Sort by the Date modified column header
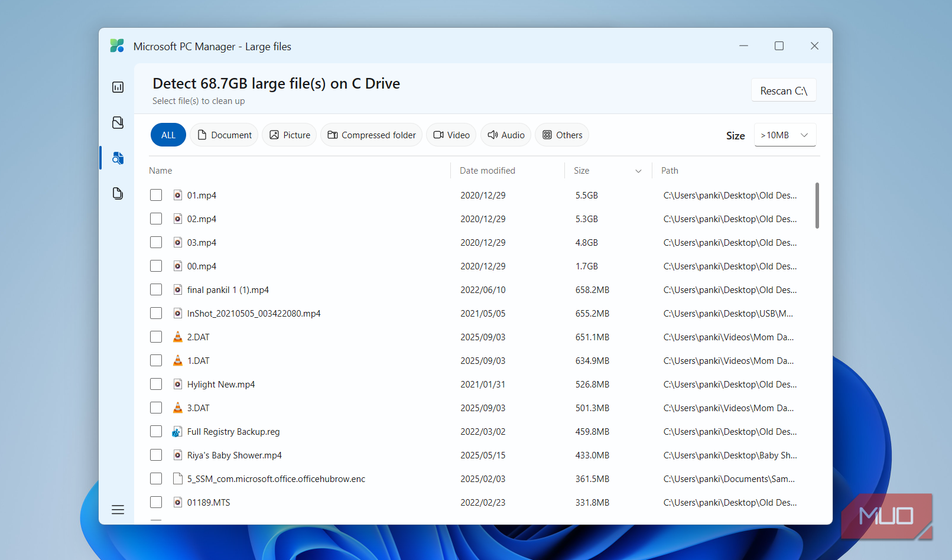This screenshot has height=560, width=952. 488,171
